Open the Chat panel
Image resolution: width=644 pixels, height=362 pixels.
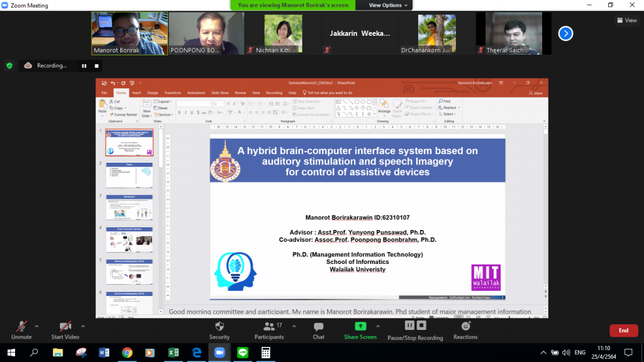(x=318, y=327)
